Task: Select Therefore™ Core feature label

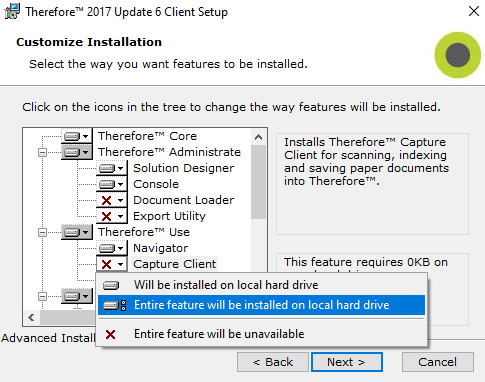Action: (x=147, y=136)
